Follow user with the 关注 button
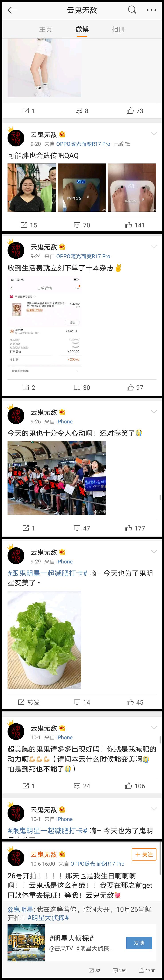Screen dimensions: 164x980 (144, 865)
